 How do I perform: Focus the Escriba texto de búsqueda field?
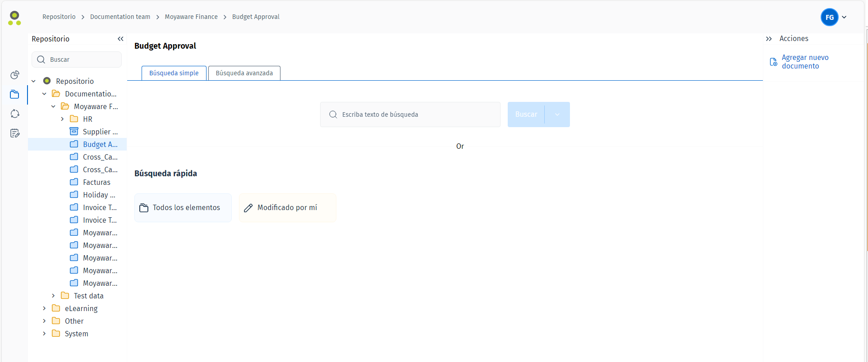(410, 115)
